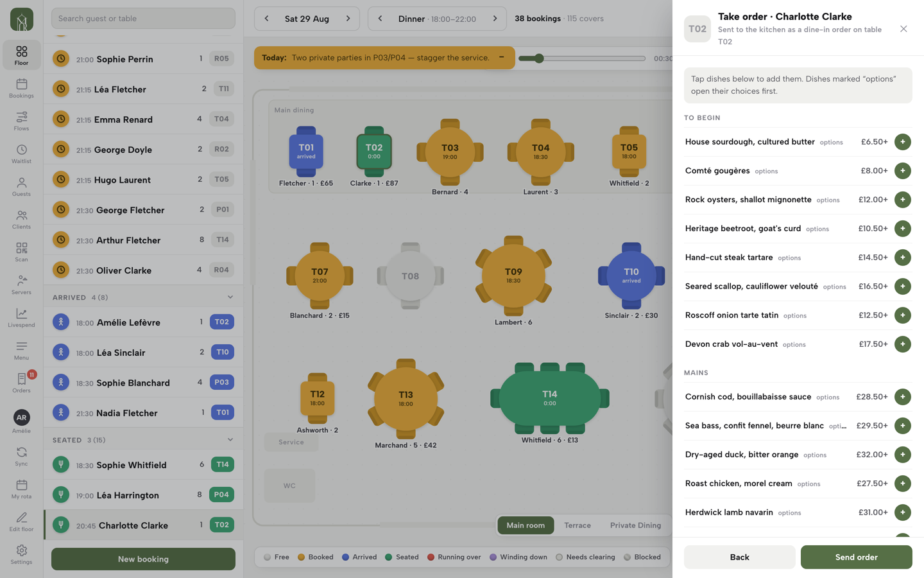Switch to the Private Dining tab
Image resolution: width=924 pixels, height=578 pixels.
pos(635,525)
